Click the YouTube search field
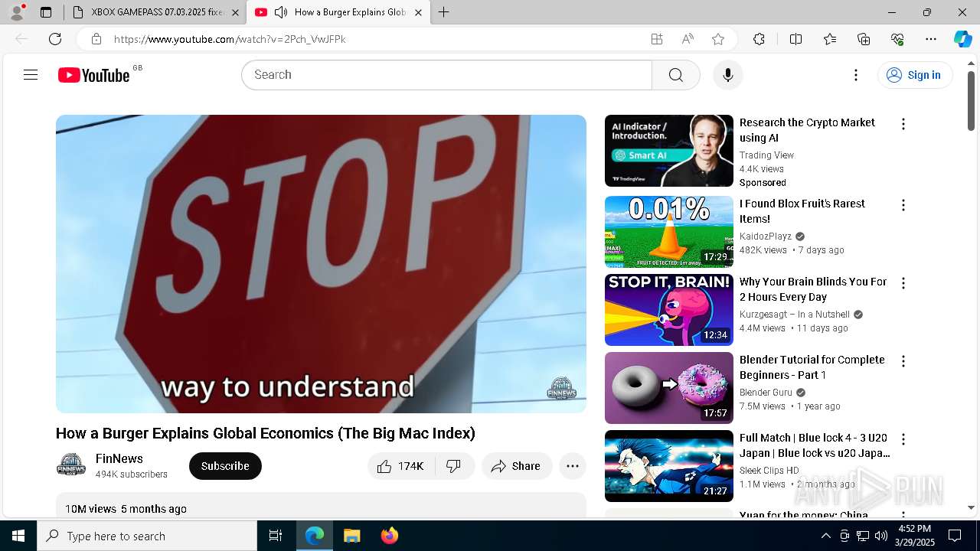The height and width of the screenshot is (551, 980). coord(446,75)
